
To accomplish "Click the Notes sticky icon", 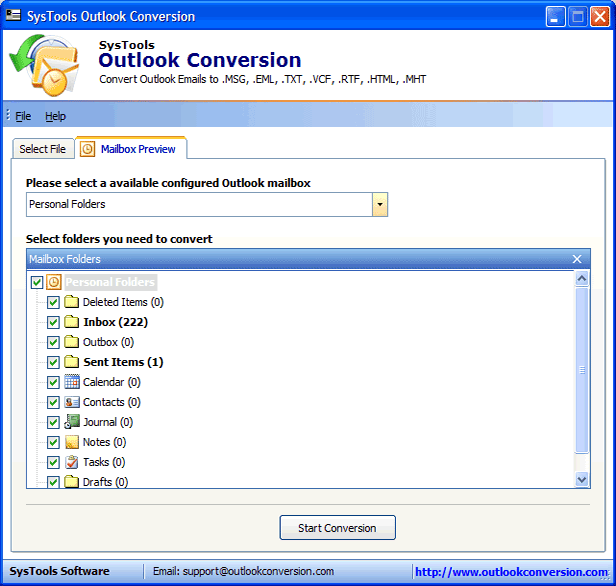I will pyautogui.click(x=72, y=442).
